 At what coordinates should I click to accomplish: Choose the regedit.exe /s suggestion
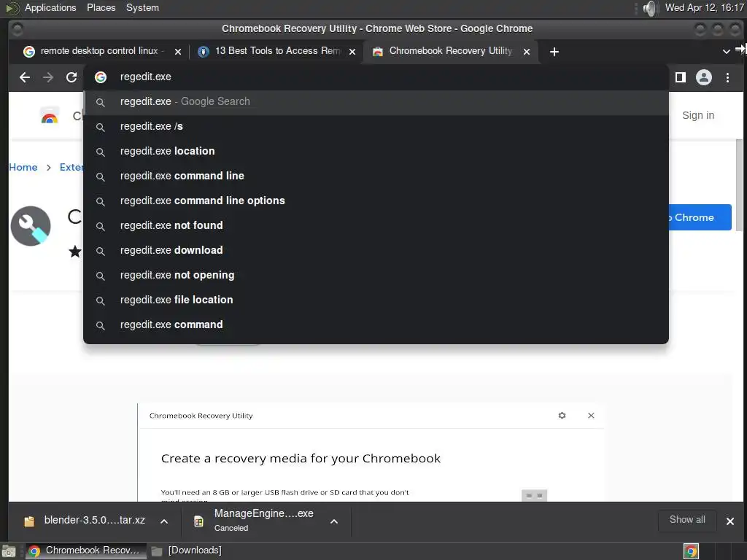click(x=376, y=126)
